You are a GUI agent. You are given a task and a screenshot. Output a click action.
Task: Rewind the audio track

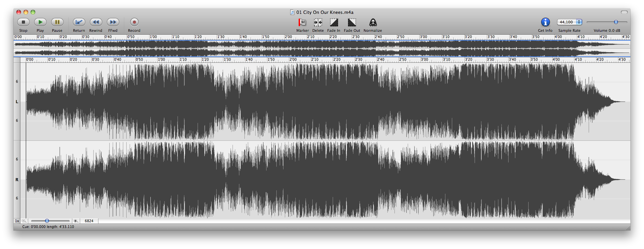[96, 22]
